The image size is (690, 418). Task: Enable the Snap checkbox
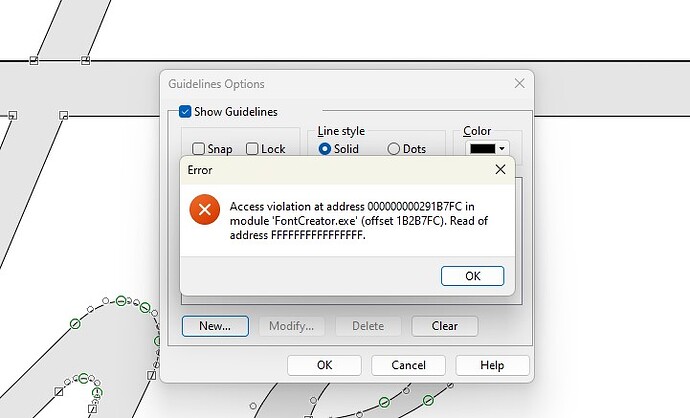click(x=198, y=149)
